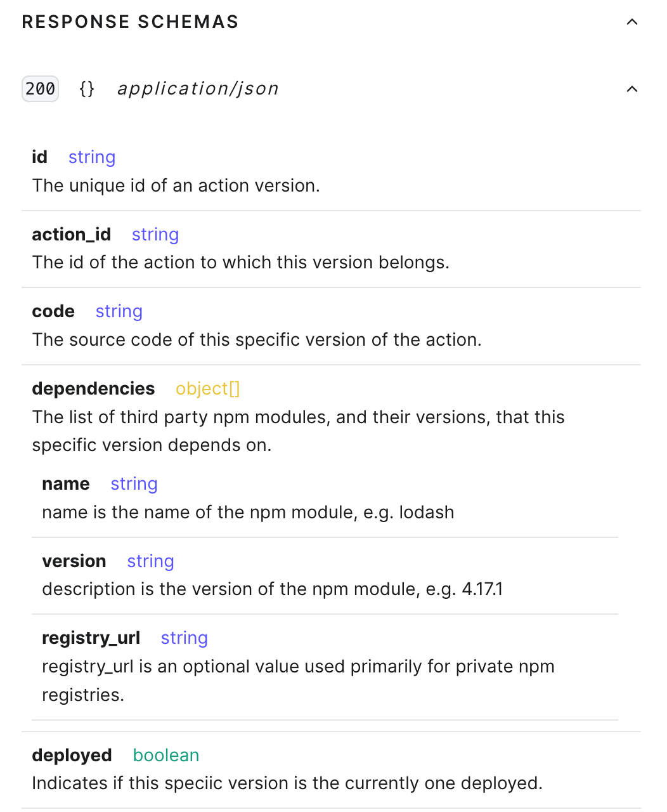Click the lodash example description
The width and height of the screenshot is (667, 812).
tap(248, 513)
